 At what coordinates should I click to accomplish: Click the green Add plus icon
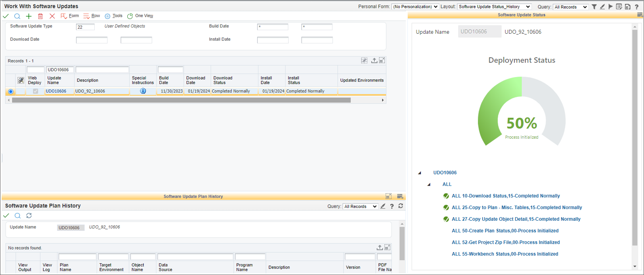click(x=29, y=16)
